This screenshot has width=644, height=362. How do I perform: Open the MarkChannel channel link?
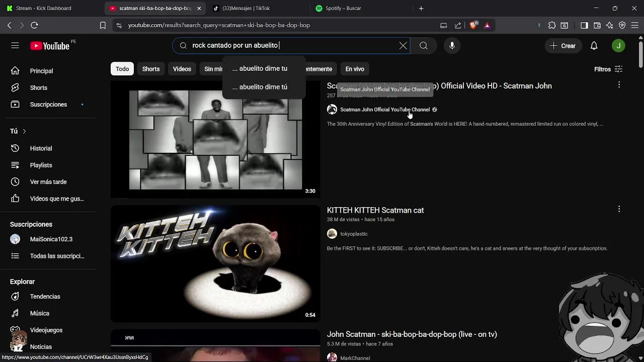[x=355, y=358]
